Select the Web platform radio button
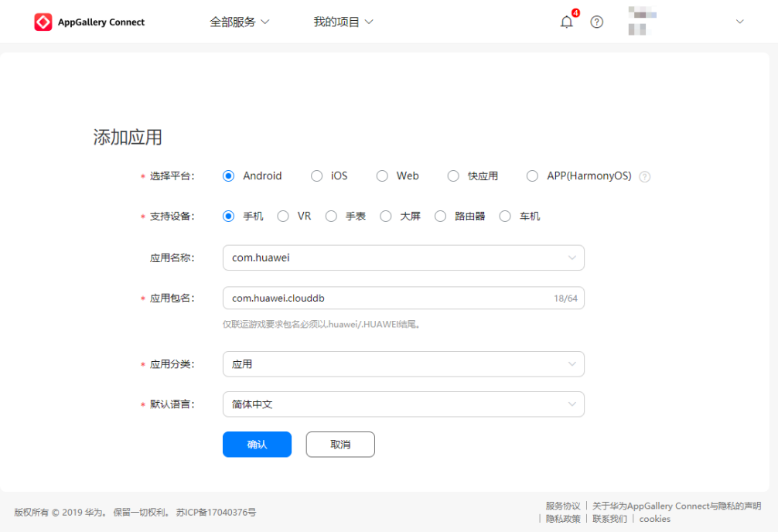 click(x=382, y=176)
